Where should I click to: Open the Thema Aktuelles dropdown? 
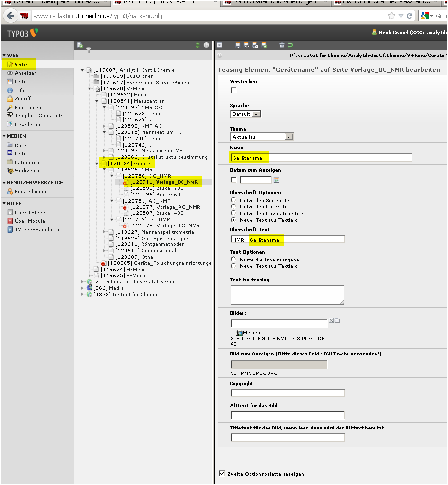262,137
